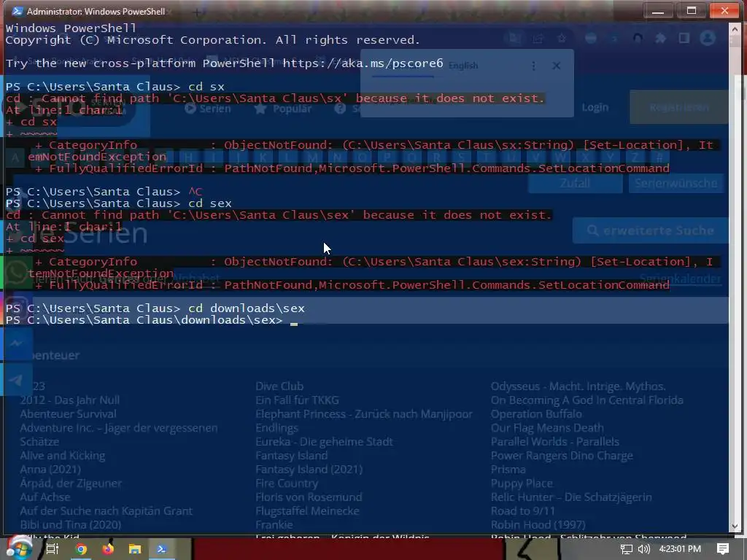
Task: Open Task View on the taskbar
Action: click(52, 549)
